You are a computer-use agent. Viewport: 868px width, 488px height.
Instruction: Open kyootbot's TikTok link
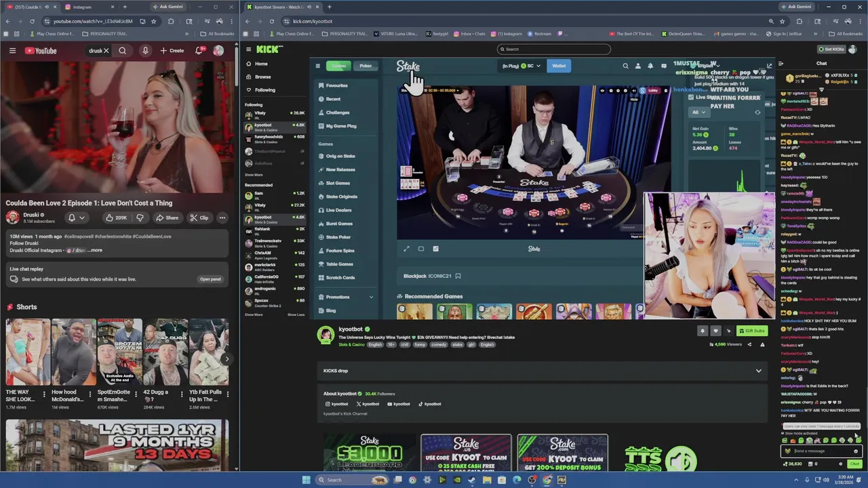[429, 404]
